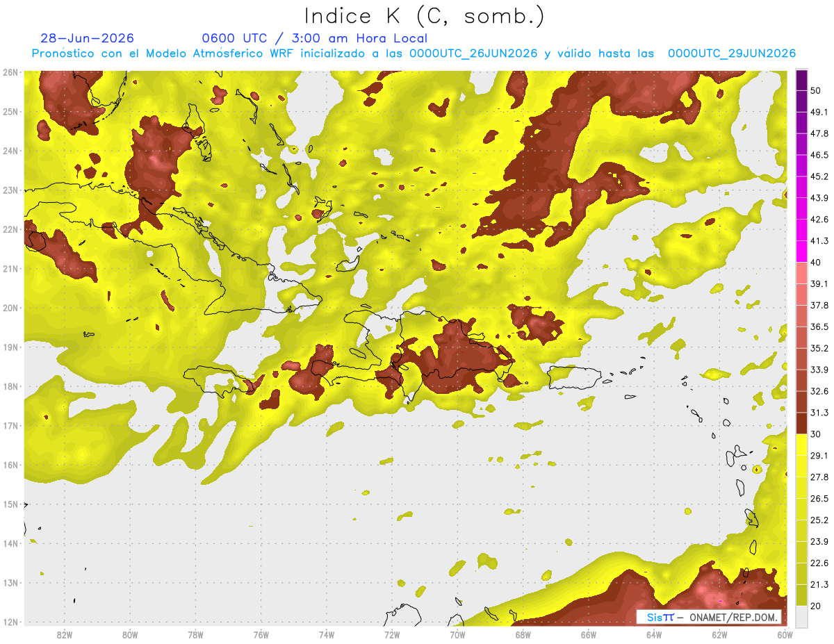Click the colorbar label "45.2"
Screen dimensions: 834x644
coord(819,176)
